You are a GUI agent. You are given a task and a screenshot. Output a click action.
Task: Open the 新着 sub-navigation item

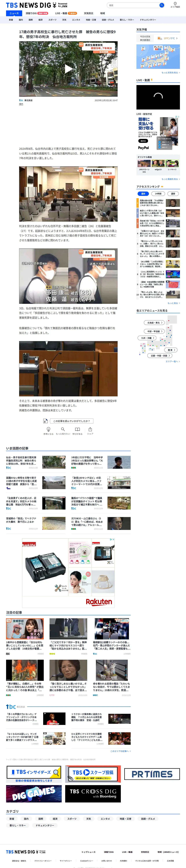click(x=11, y=20)
